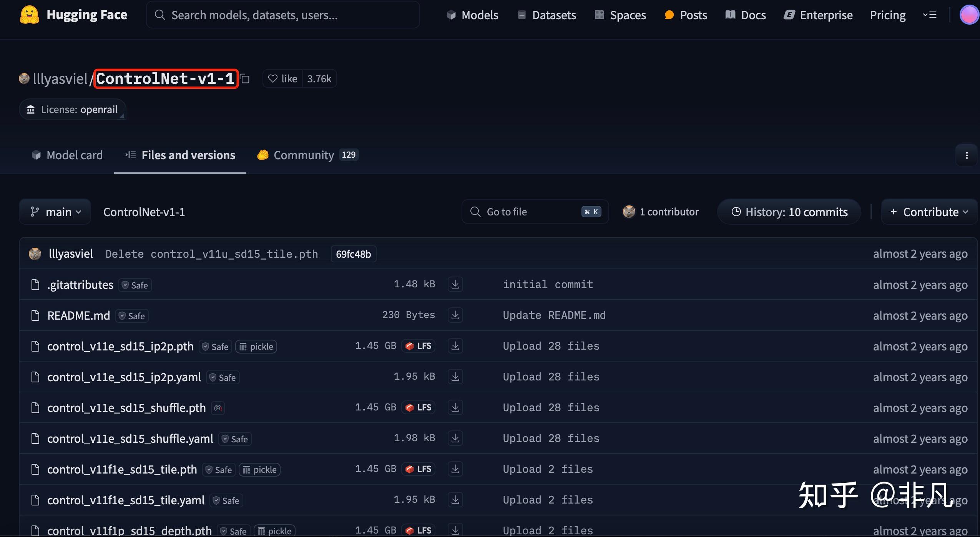View History: 10 commits
980x537 pixels.
tap(789, 212)
